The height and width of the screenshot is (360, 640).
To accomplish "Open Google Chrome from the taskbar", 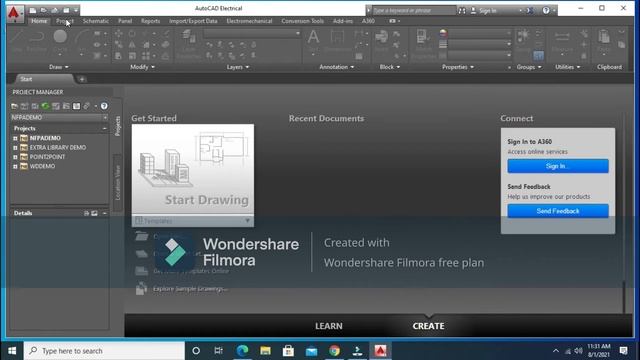I will coord(334,351).
